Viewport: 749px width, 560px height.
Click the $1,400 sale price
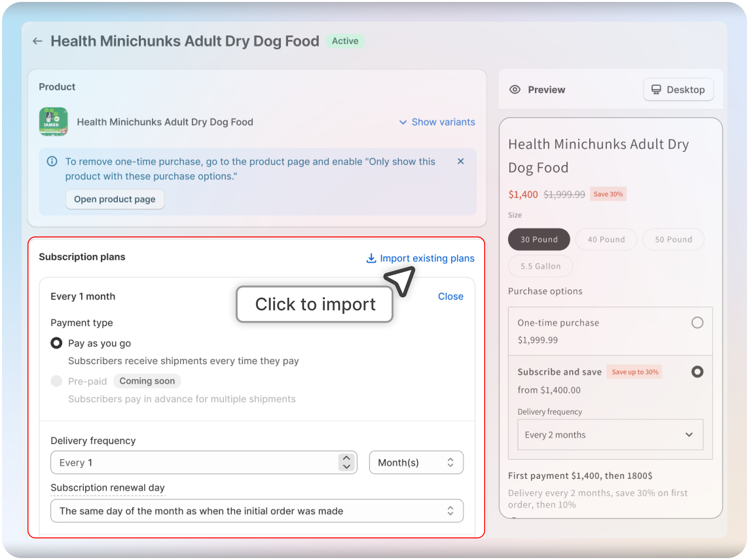[x=523, y=195]
